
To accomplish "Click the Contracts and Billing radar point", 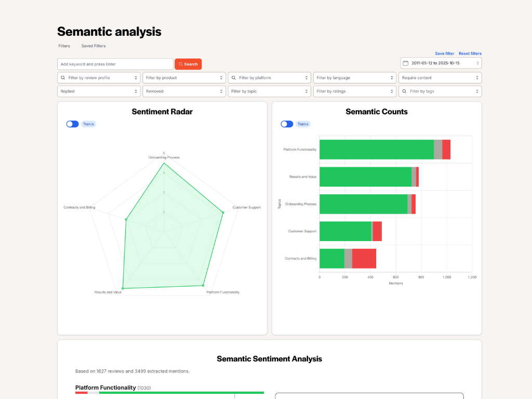I will [126, 220].
